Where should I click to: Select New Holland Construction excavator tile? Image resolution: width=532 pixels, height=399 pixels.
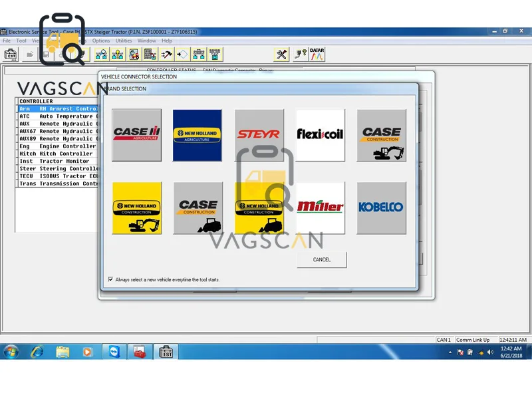point(137,208)
